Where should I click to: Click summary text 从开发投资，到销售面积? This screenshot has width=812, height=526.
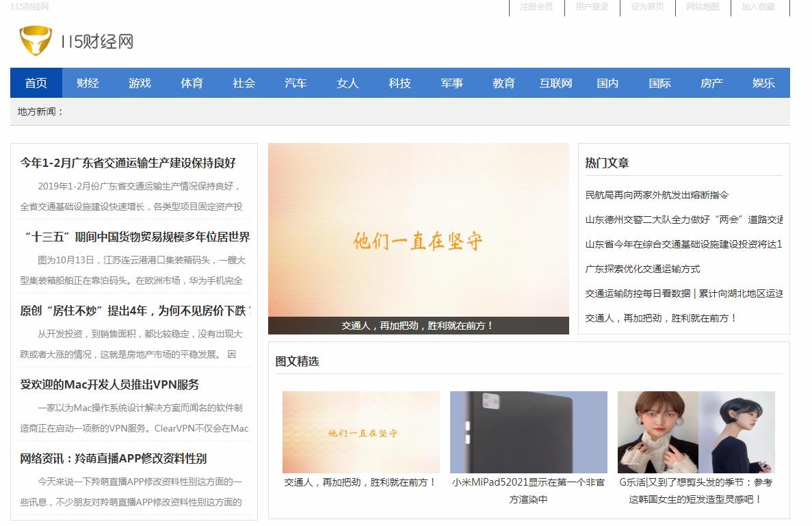pyautogui.click(x=131, y=344)
